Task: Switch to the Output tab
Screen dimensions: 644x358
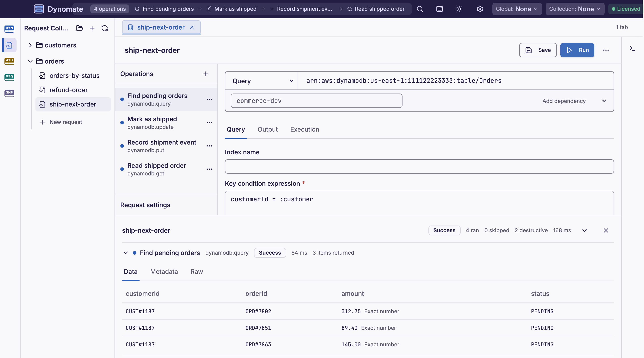Action: pos(267,129)
